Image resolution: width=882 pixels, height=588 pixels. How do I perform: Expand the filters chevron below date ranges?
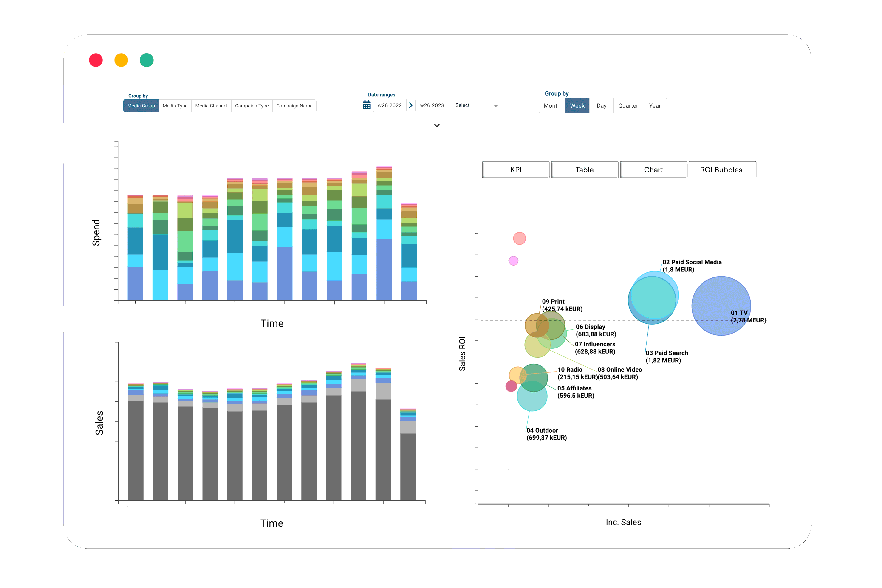(x=437, y=126)
